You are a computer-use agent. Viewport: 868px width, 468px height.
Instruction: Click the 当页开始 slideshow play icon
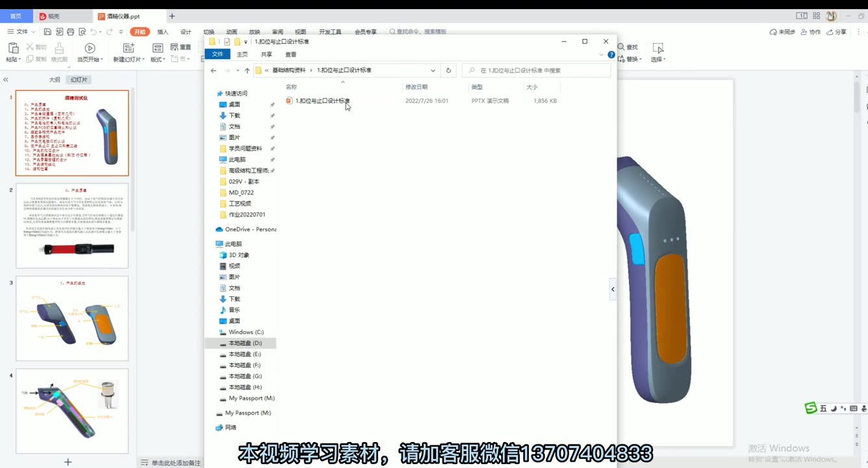point(90,47)
